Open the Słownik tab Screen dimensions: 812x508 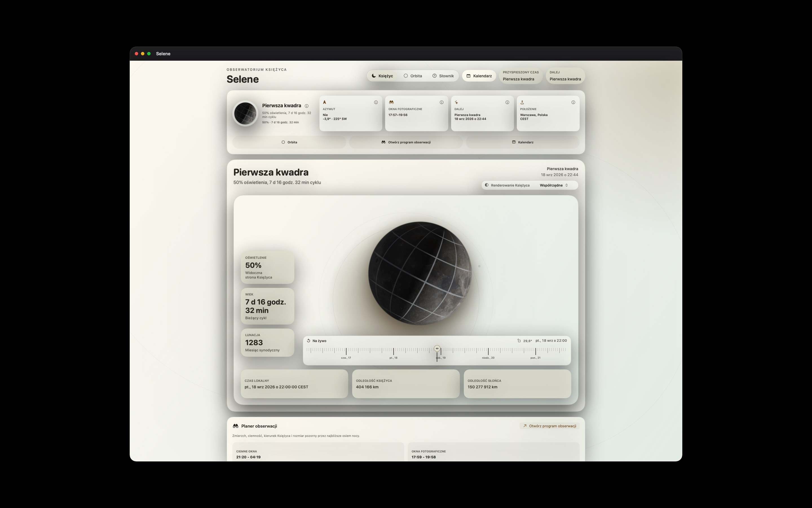(443, 76)
